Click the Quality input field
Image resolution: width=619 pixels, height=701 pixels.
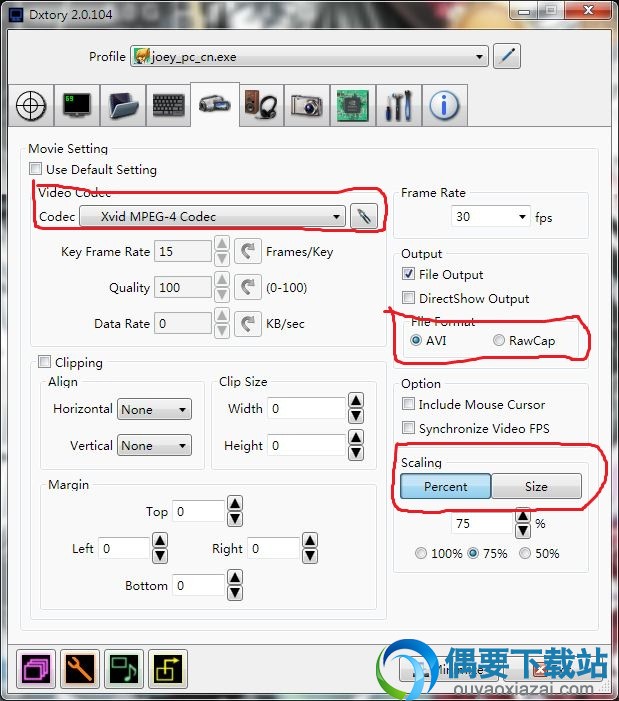coord(183,287)
